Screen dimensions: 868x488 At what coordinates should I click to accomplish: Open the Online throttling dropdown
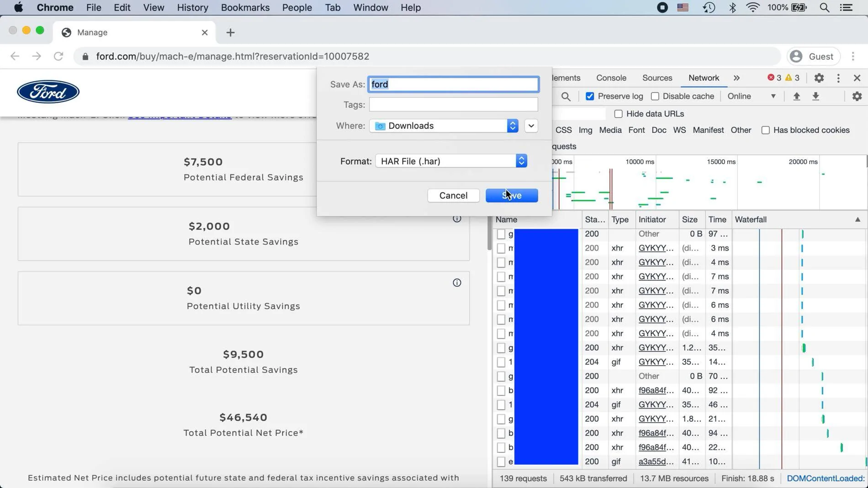(752, 96)
